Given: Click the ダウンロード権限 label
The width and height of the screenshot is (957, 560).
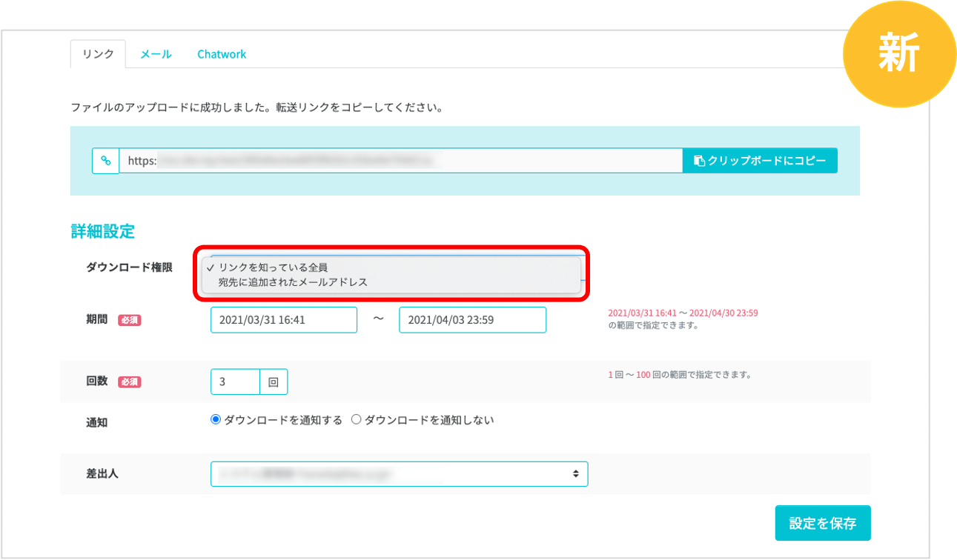Looking at the screenshot, I should tap(129, 267).
